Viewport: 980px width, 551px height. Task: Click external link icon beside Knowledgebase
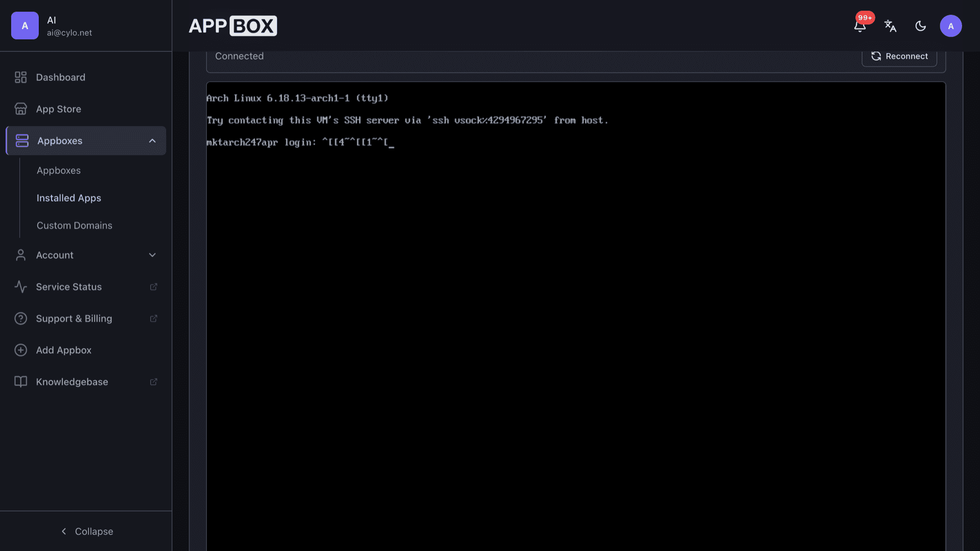pyautogui.click(x=153, y=381)
